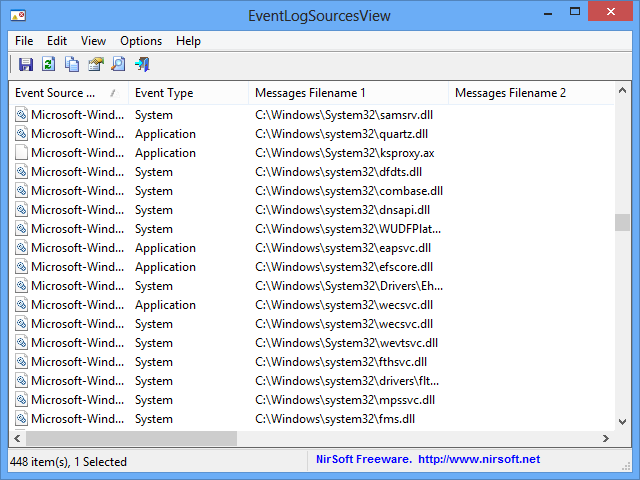
Task: Select the cell C:\Windows\system32\dnsapi.dll
Action: click(342, 210)
